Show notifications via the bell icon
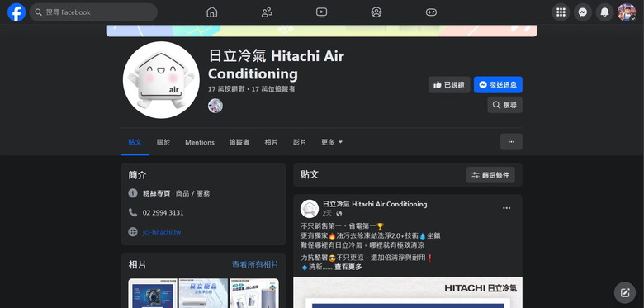The height and width of the screenshot is (308, 644). [604, 12]
